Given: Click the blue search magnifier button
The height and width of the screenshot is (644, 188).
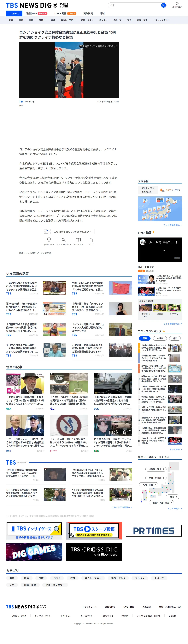Looking at the screenshot, I should [163, 5].
